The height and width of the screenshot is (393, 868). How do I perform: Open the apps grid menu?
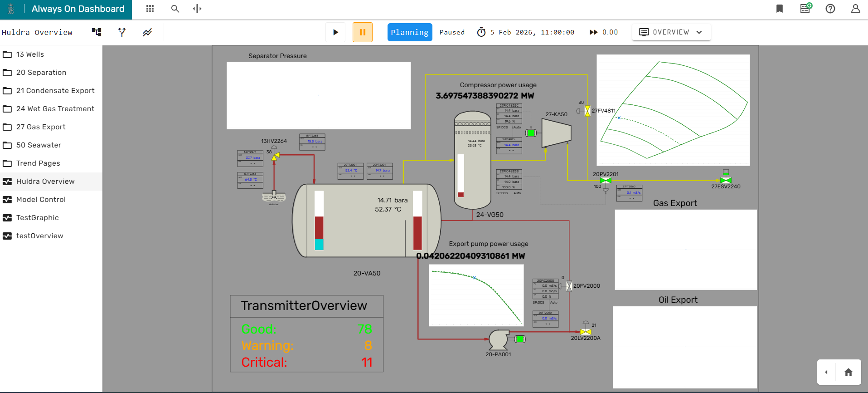[150, 9]
